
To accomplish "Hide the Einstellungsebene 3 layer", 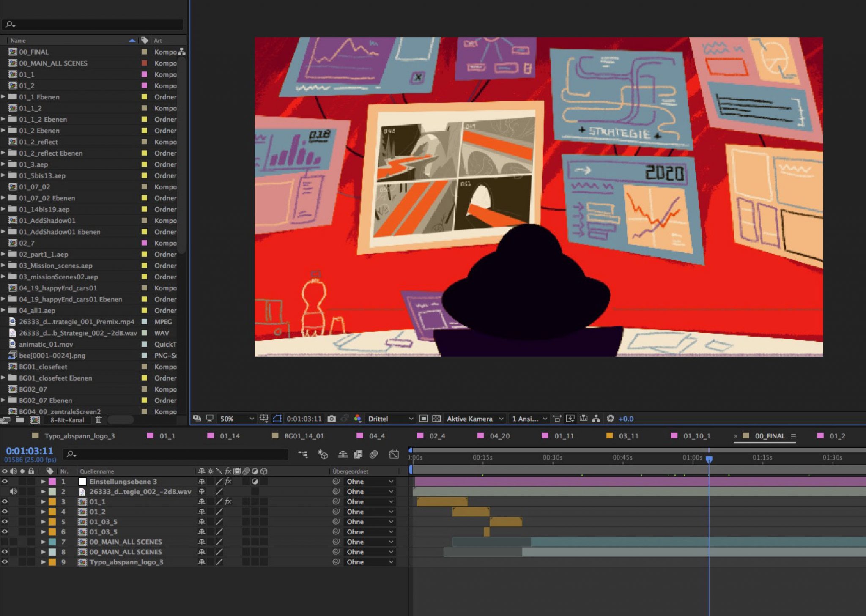I will 5,481.
